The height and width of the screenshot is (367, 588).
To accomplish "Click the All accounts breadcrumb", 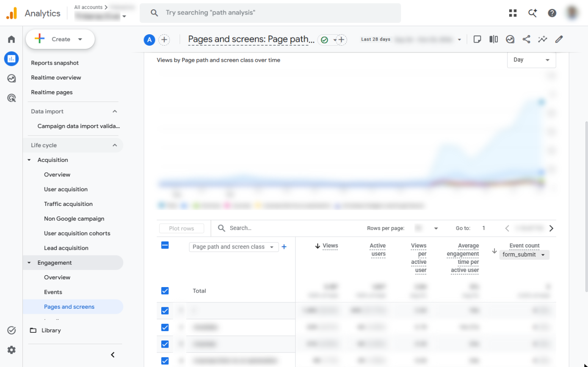I will coord(88,7).
